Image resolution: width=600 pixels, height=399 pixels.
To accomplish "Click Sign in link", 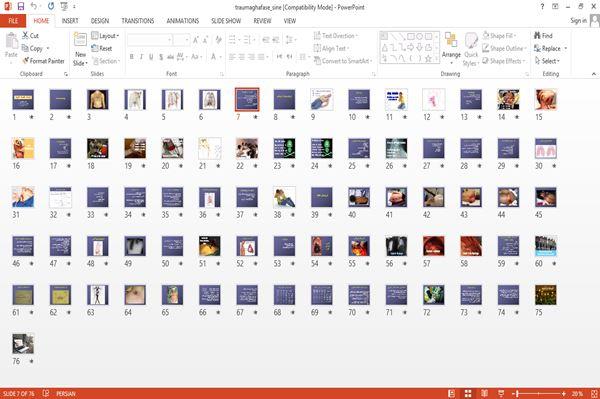I will (579, 21).
